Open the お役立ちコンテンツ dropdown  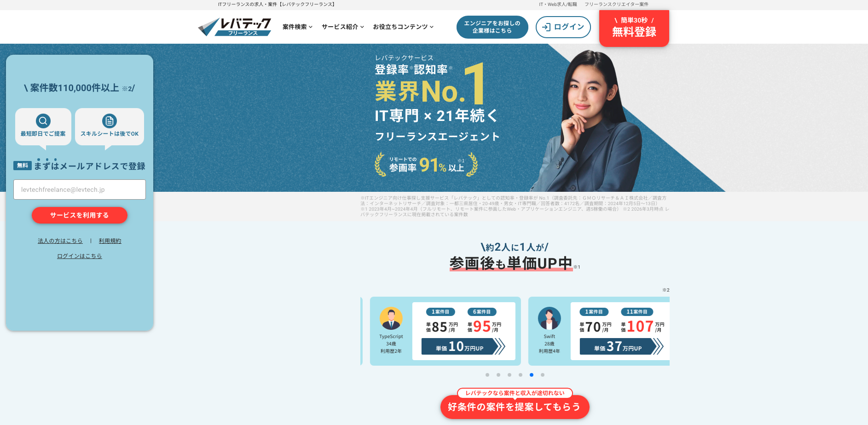pyautogui.click(x=403, y=27)
